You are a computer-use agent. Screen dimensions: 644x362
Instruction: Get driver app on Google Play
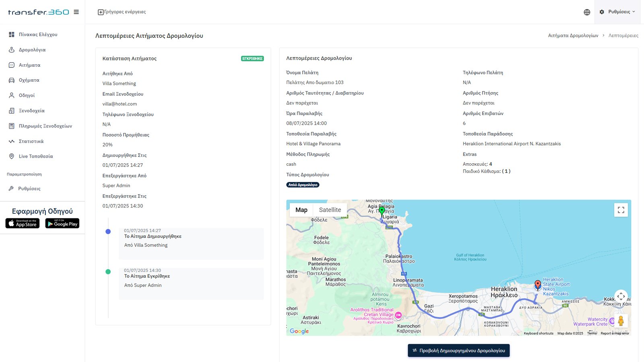click(x=62, y=223)
